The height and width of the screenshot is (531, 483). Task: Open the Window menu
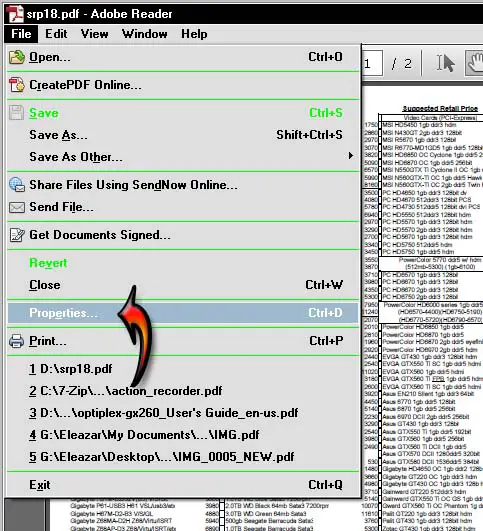click(x=145, y=34)
